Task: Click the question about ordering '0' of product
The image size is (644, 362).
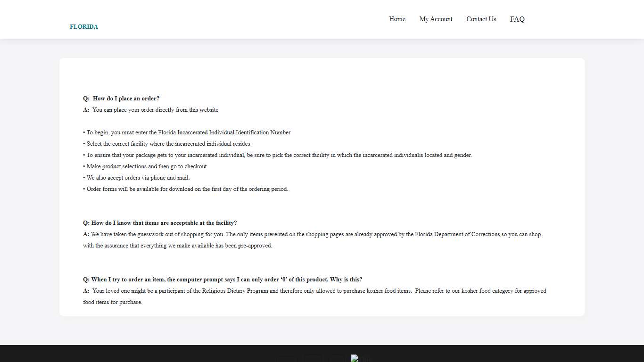Action: click(223, 280)
